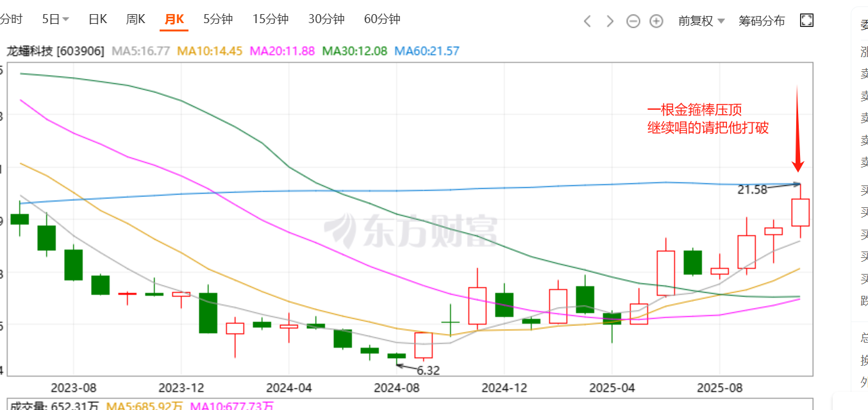Screen dimensions: 868x410
Task: Switch to the 日K daily chart tab
Action: click(97, 19)
